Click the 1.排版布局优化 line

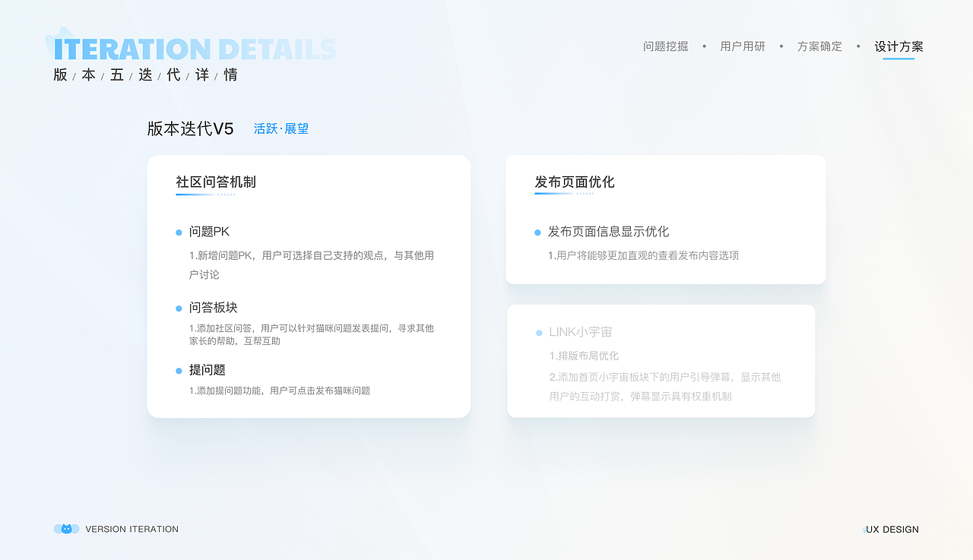(584, 356)
